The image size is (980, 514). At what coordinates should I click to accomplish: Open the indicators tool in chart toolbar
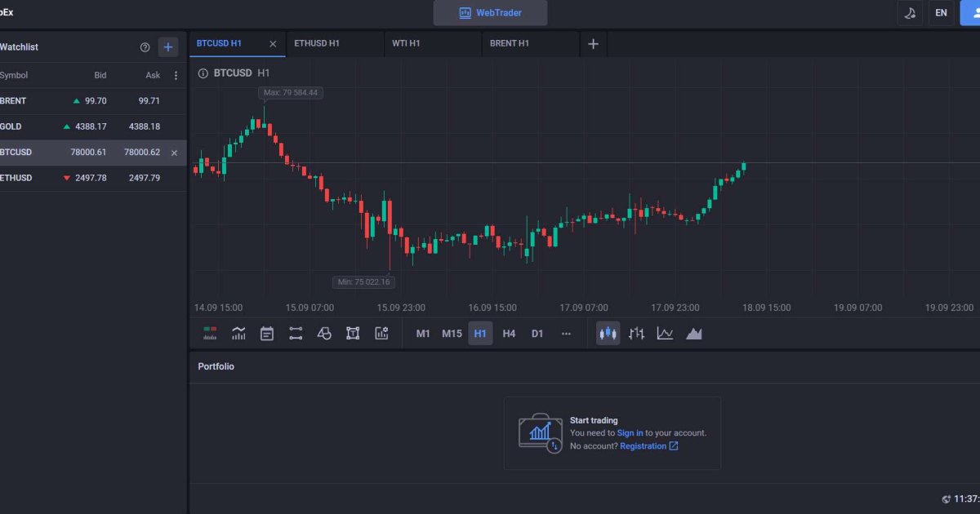(x=238, y=333)
